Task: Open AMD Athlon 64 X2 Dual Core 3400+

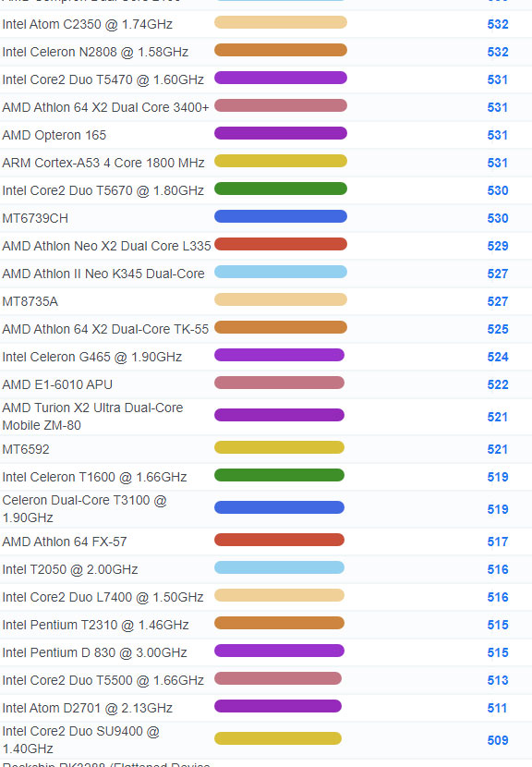Action: [x=105, y=107]
